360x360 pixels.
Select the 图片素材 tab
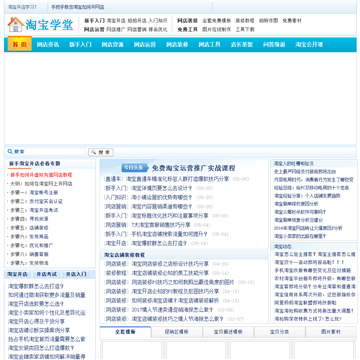point(331,332)
